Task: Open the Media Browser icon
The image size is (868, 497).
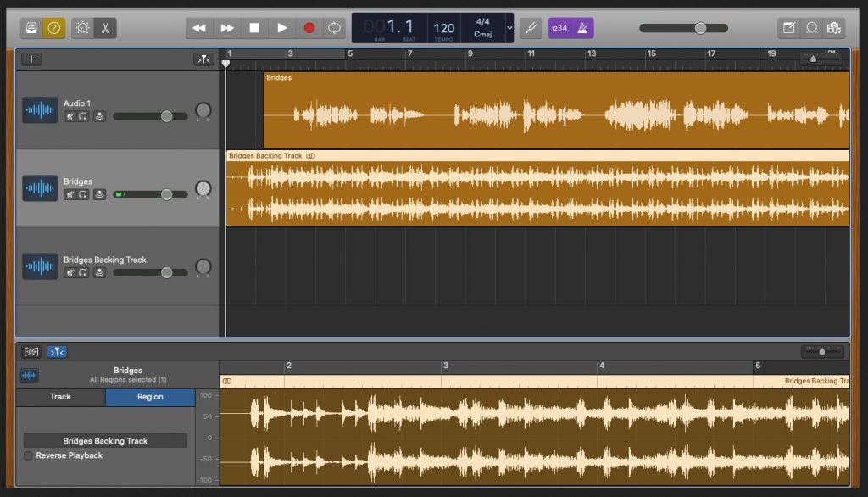Action: [x=833, y=27]
